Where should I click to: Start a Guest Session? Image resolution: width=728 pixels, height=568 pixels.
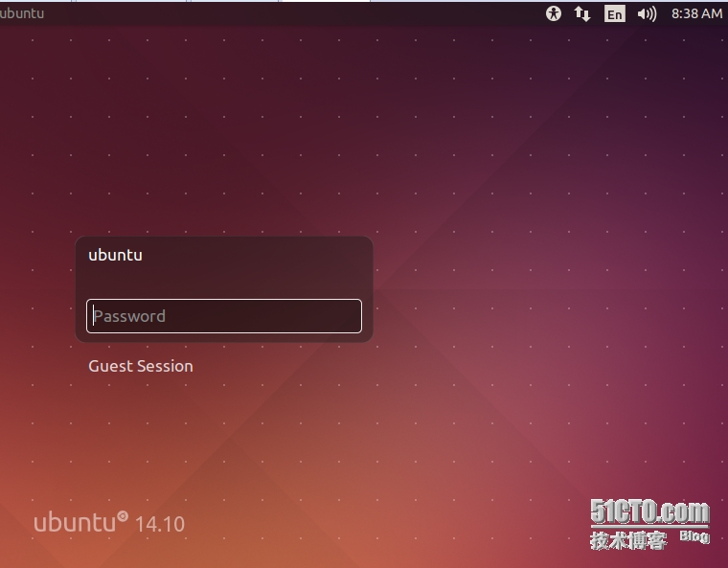[141, 366]
